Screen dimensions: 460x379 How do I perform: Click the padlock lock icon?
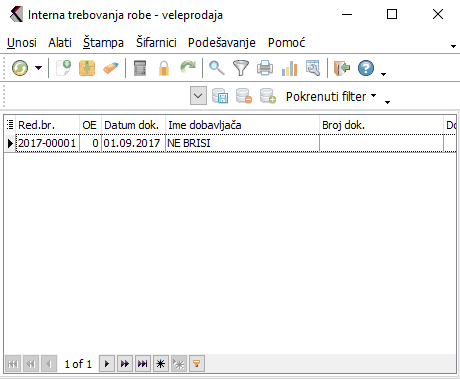(x=164, y=68)
